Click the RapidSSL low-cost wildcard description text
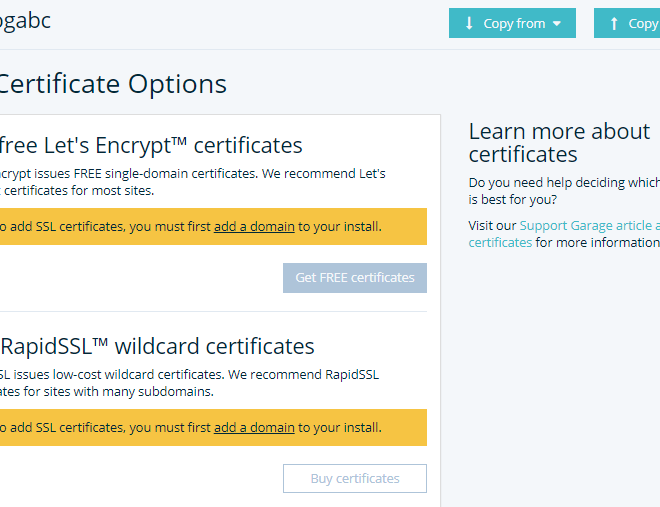 [x=189, y=383]
